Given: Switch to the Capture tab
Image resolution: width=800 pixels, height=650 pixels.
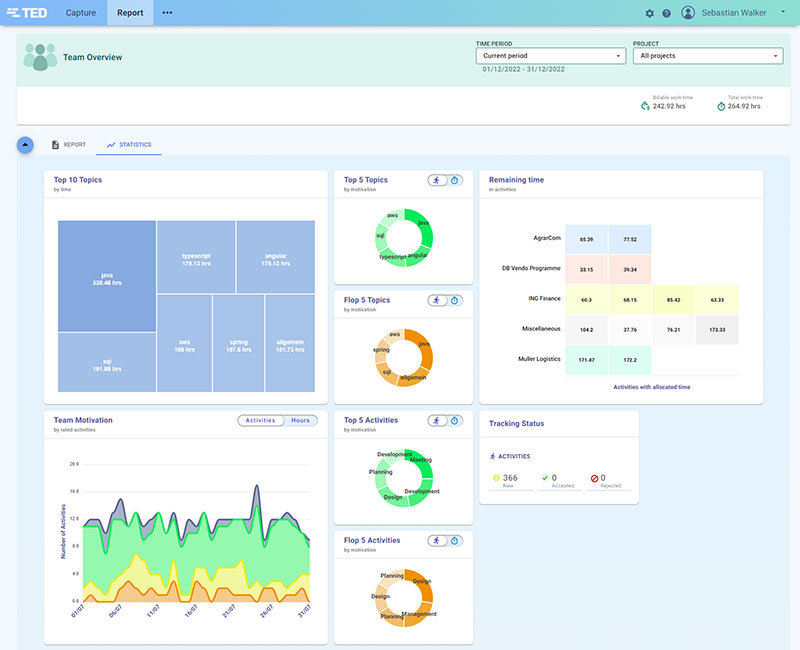Looking at the screenshot, I should click(x=81, y=13).
